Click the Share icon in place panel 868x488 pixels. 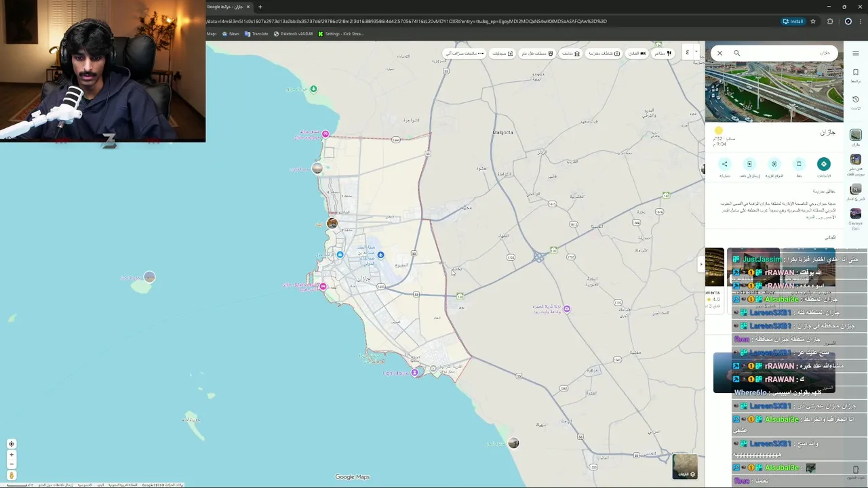click(x=724, y=164)
